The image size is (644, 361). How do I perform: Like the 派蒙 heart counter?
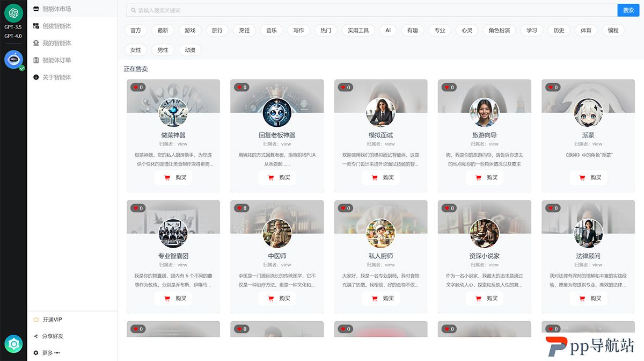pyautogui.click(x=553, y=87)
